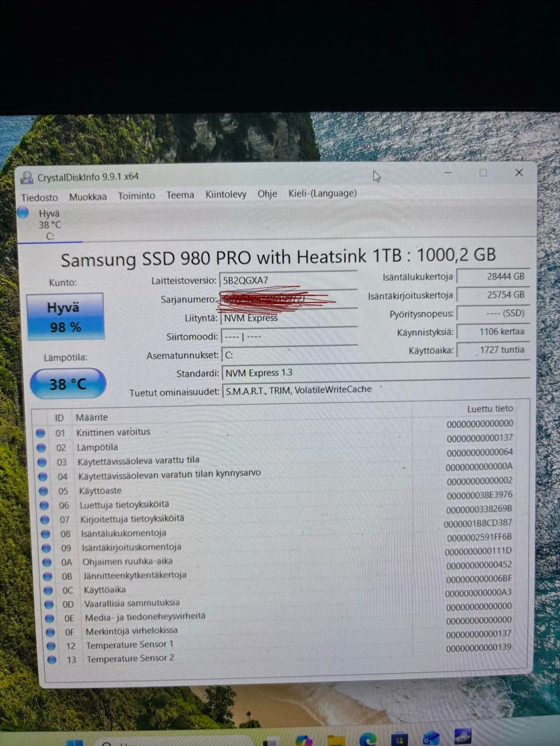Click the Siirtomoodi transfer mode field
The image size is (560, 746).
(289, 337)
